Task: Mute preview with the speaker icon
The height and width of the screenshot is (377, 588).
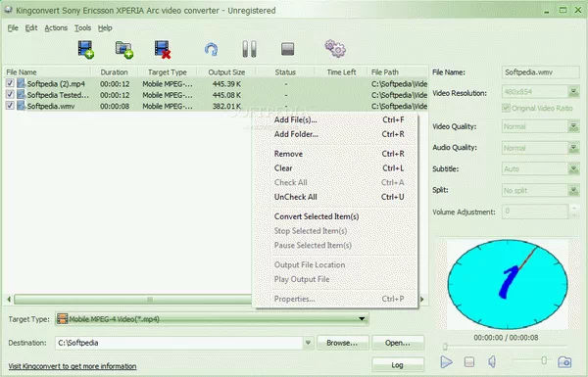Action: tap(492, 361)
